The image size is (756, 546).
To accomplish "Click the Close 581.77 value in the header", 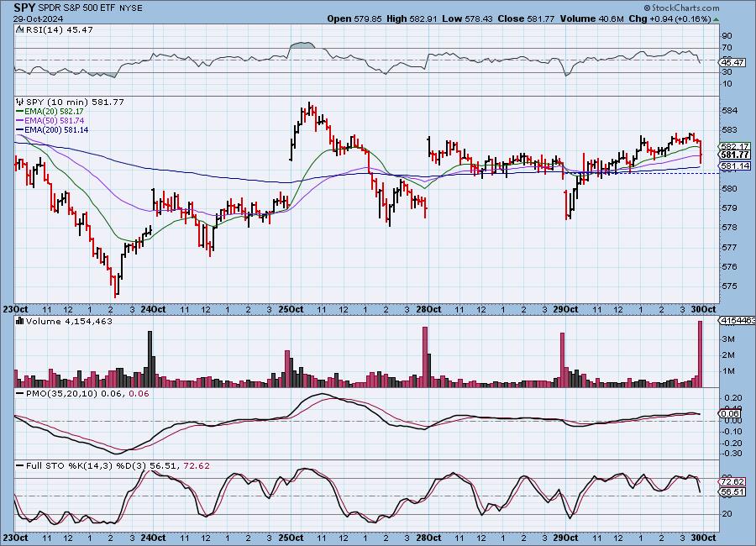I will click(526, 18).
